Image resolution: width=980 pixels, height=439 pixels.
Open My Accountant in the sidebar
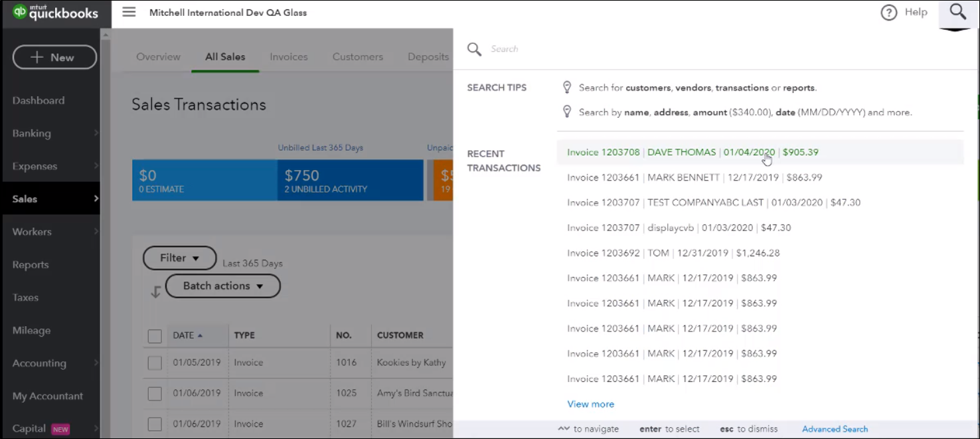click(x=48, y=396)
